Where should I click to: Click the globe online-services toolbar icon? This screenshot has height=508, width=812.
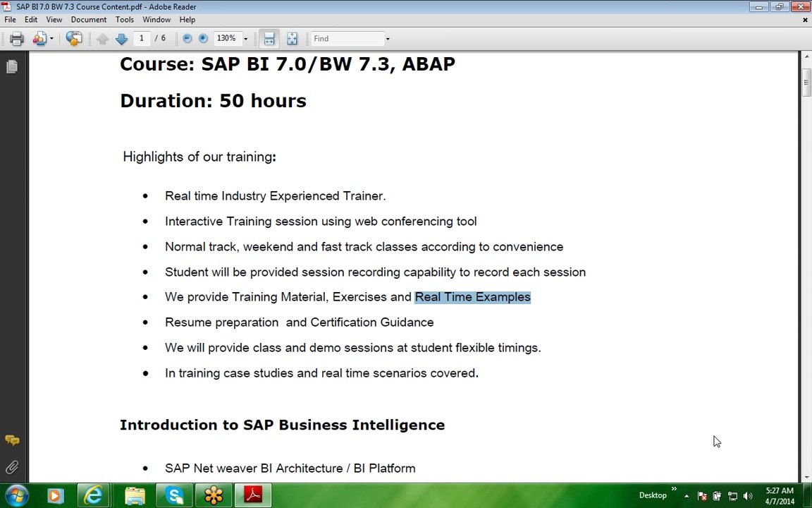point(74,38)
